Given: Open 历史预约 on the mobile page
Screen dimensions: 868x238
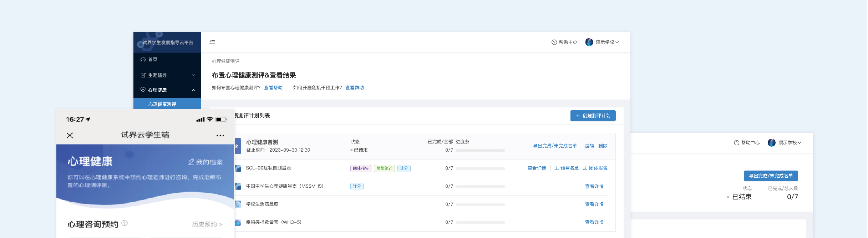Looking at the screenshot, I should (x=207, y=224).
